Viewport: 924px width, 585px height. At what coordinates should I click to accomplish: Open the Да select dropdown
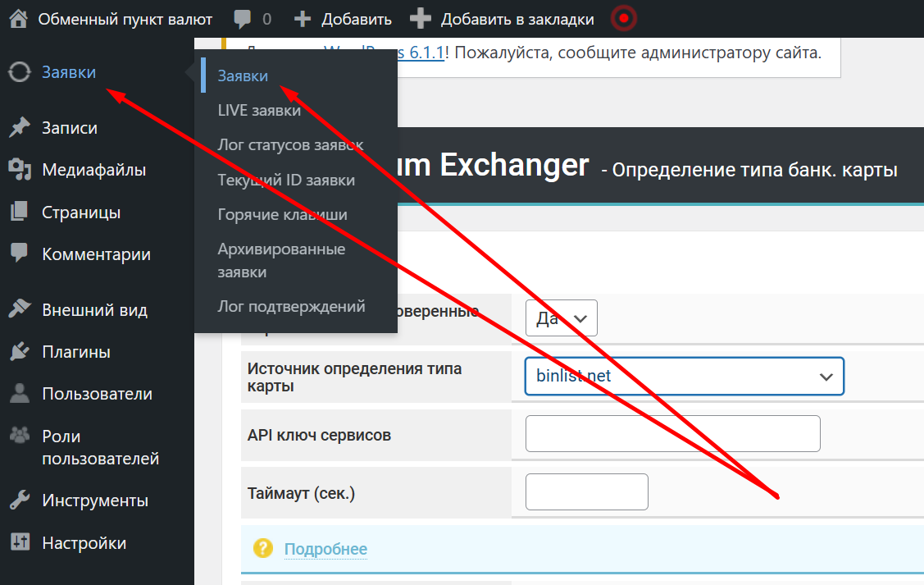pyautogui.click(x=561, y=318)
